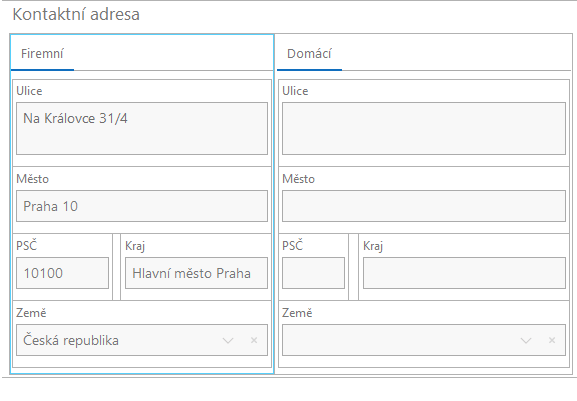Click the Domácí Země label
Image resolution: width=577 pixels, height=401 pixels.
point(297,313)
